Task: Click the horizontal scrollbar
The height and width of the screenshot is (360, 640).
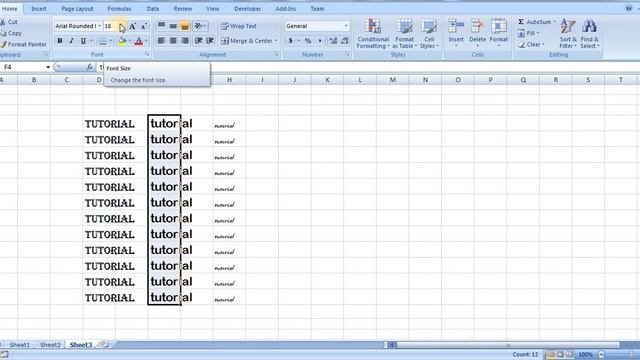Action: [508, 345]
